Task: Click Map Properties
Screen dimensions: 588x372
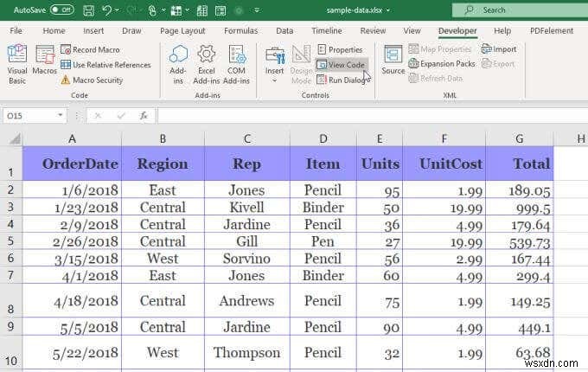Action: click(x=440, y=49)
